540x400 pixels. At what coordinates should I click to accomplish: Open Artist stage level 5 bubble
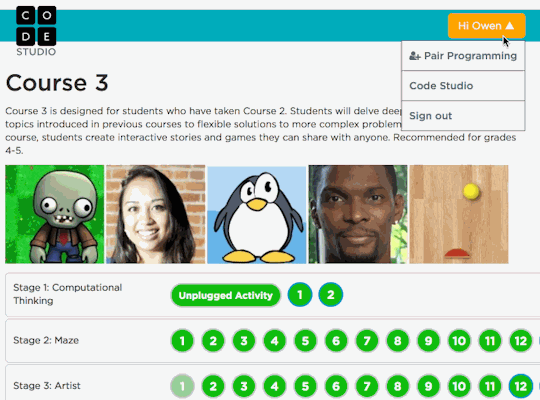(x=305, y=386)
